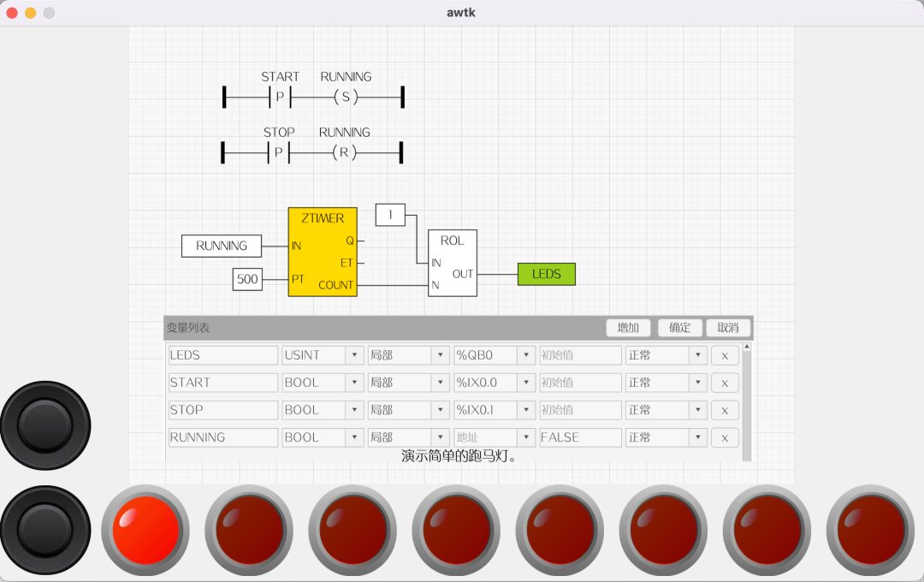Select the ROL function block
The width and height of the screenshot is (924, 582).
click(x=452, y=263)
